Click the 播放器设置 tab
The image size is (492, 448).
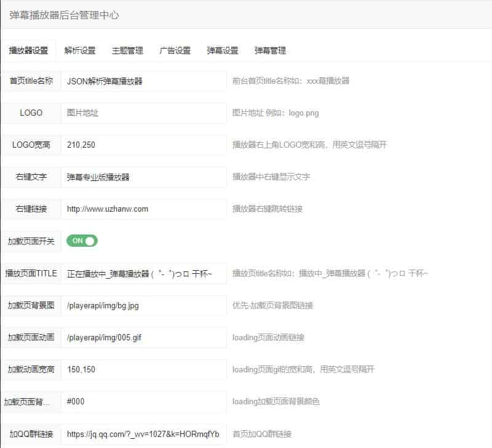(x=28, y=51)
